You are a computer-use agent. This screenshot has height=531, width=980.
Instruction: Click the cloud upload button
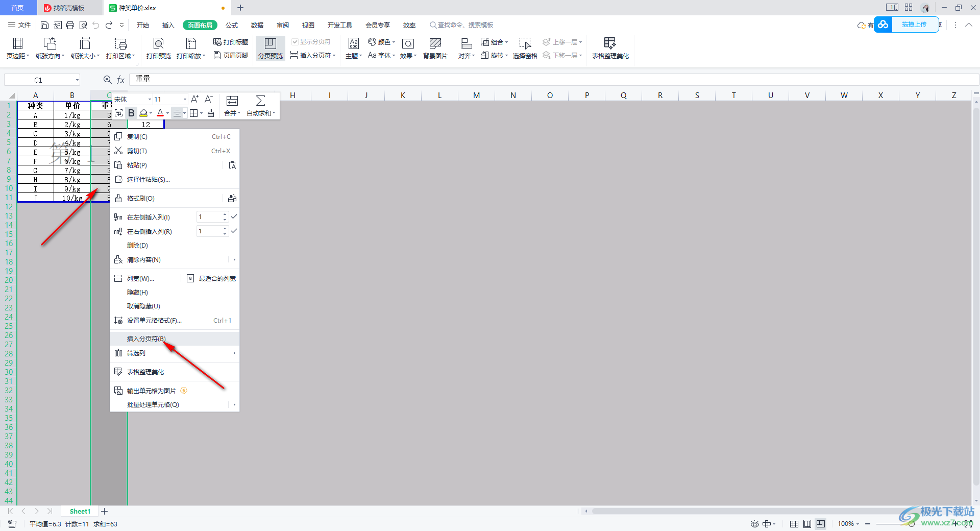tap(906, 25)
